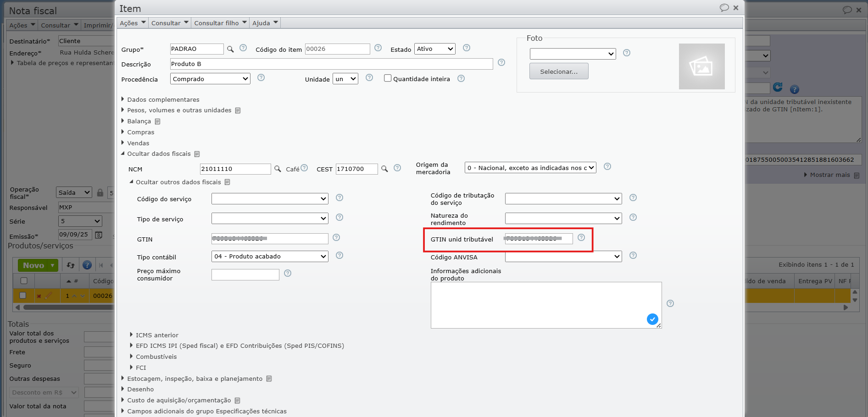Enable the Quantidade inteira checkbox
868x417 pixels.
(388, 78)
